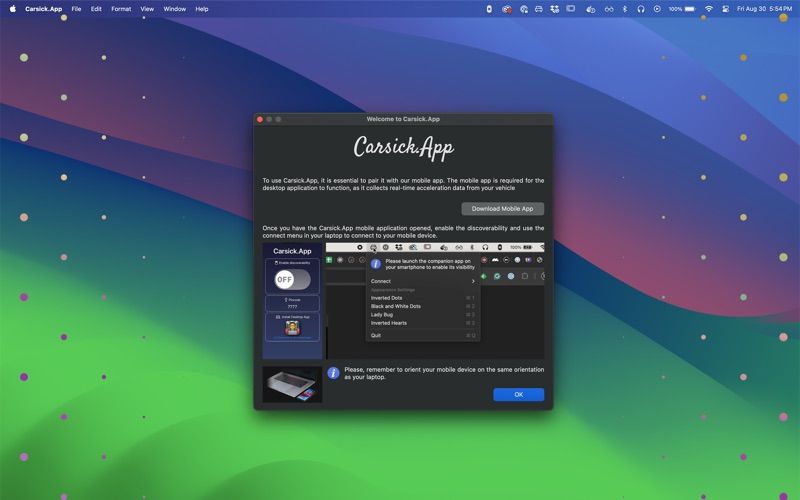Click the Carsick.App script logo
Image resolution: width=800 pixels, height=500 pixels.
[x=404, y=147]
